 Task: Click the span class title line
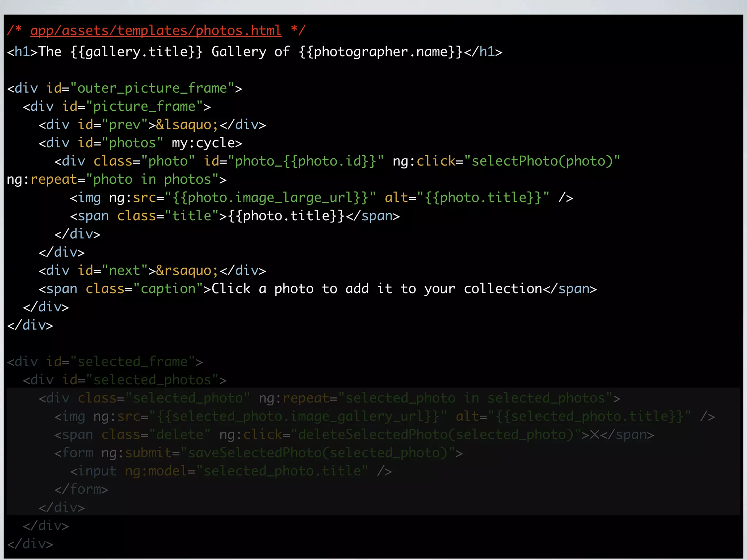(x=235, y=216)
